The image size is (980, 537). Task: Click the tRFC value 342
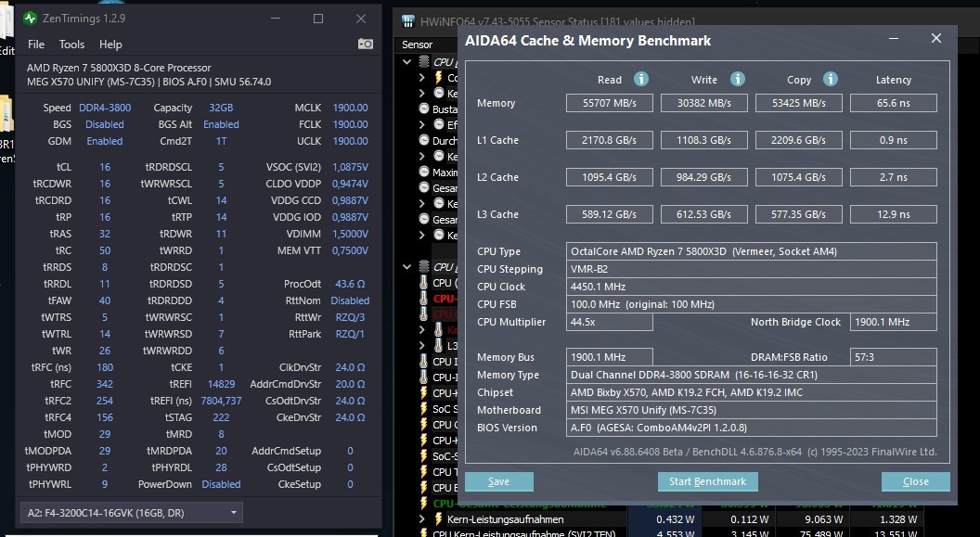[x=104, y=384]
